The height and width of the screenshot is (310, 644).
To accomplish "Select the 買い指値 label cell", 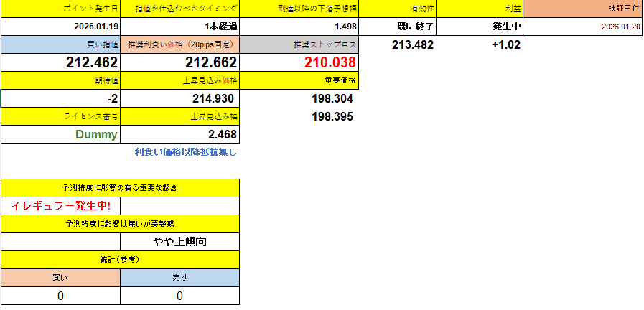I will [x=61, y=44].
